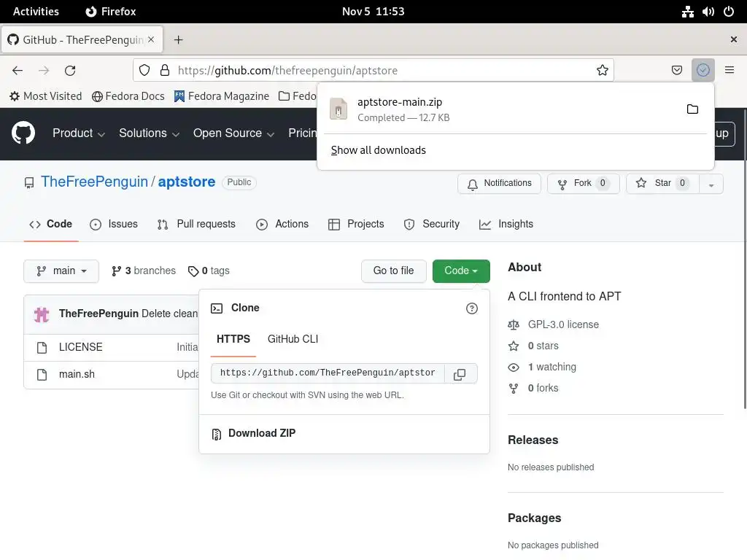Image resolution: width=747 pixels, height=560 pixels.
Task: Click the GitHub Octocat logo
Action: click(23, 133)
